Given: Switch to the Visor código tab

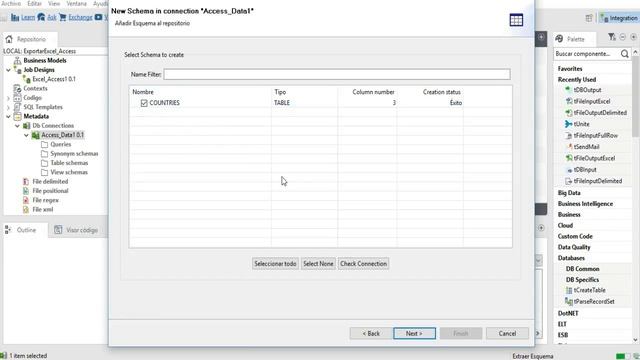Looking at the screenshot, I should (x=76, y=230).
